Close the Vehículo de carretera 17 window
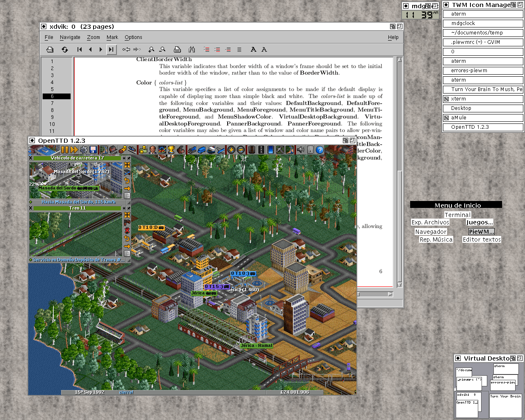The image size is (525, 420). [31, 158]
